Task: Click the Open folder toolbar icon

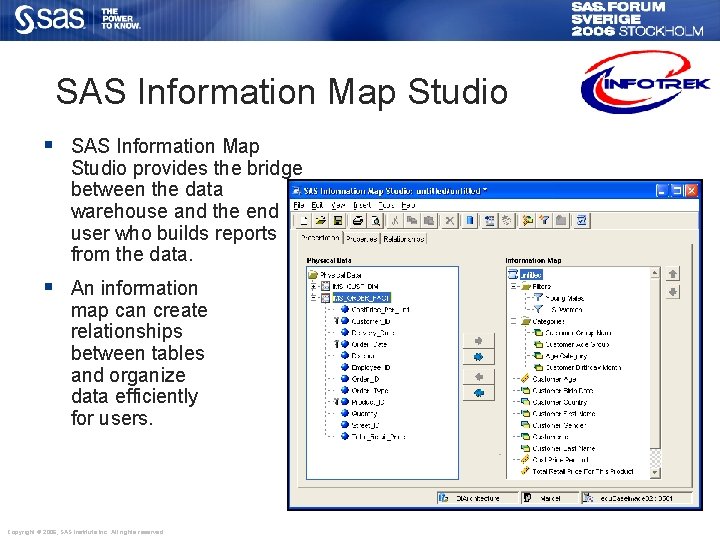Action: click(x=321, y=221)
